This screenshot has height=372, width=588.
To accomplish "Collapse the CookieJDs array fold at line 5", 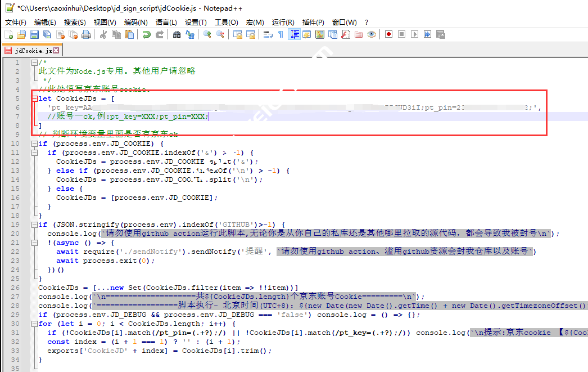I will 34,98.
